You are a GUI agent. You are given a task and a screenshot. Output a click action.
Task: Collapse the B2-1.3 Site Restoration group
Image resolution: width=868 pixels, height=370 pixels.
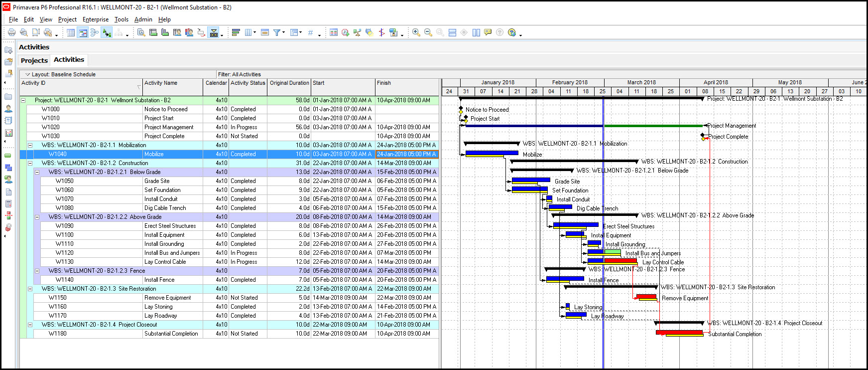pos(30,289)
